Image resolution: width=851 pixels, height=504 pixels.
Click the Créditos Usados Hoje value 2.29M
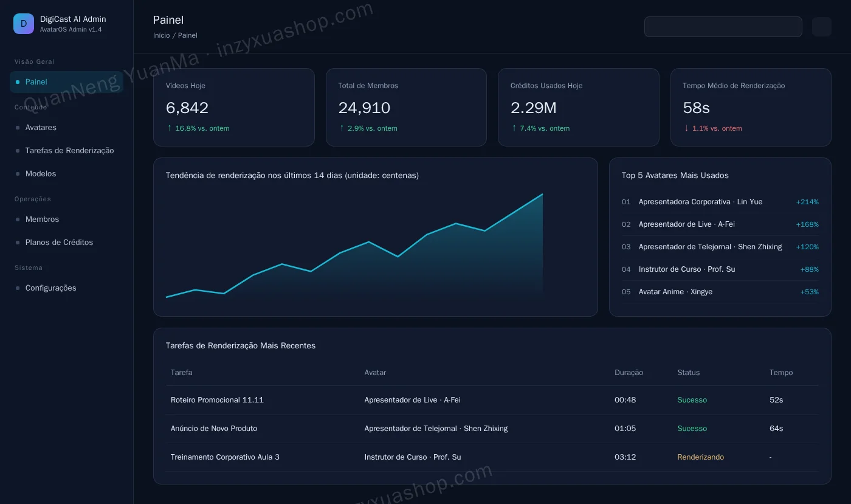point(534,108)
